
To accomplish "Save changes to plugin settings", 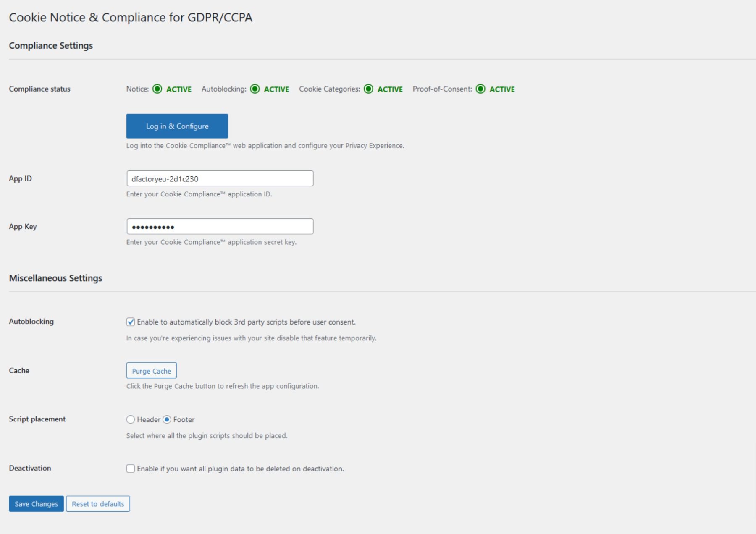I will (x=36, y=504).
